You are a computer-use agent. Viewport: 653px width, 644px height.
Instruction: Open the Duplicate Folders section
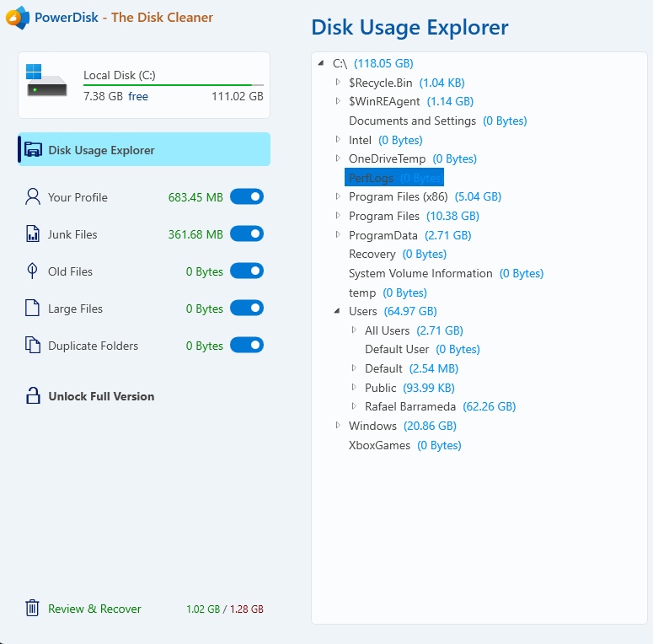coord(94,346)
